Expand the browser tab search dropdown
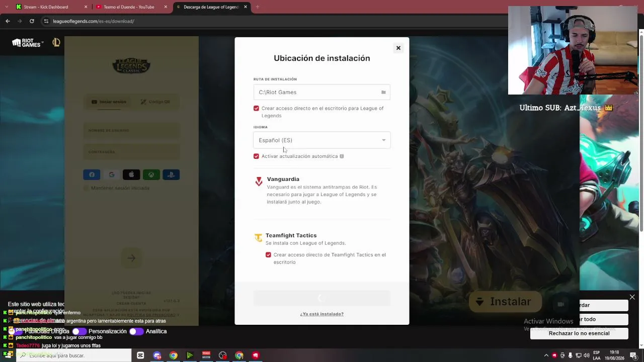Viewport: 644px width, 362px height. 6,7
